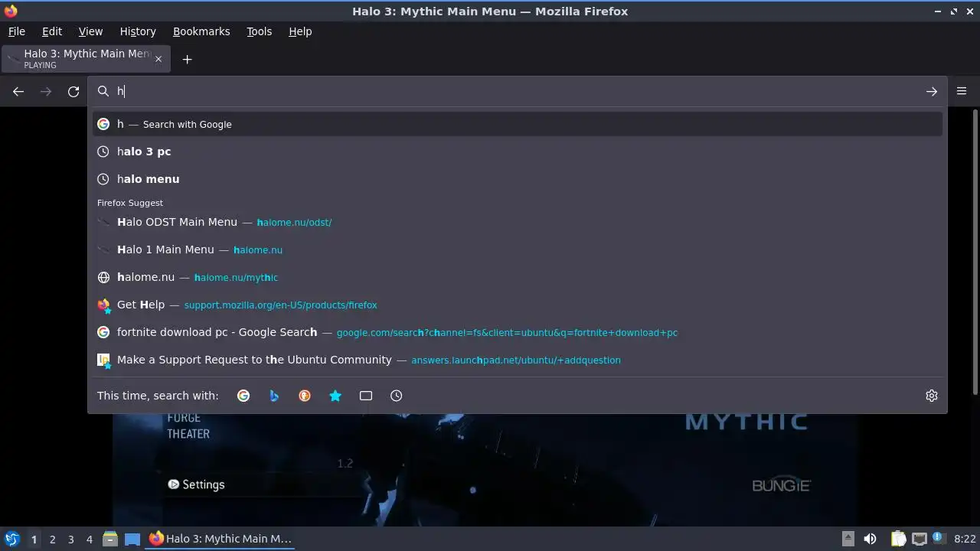Open the Tools menu
The image size is (980, 551).
259,31
